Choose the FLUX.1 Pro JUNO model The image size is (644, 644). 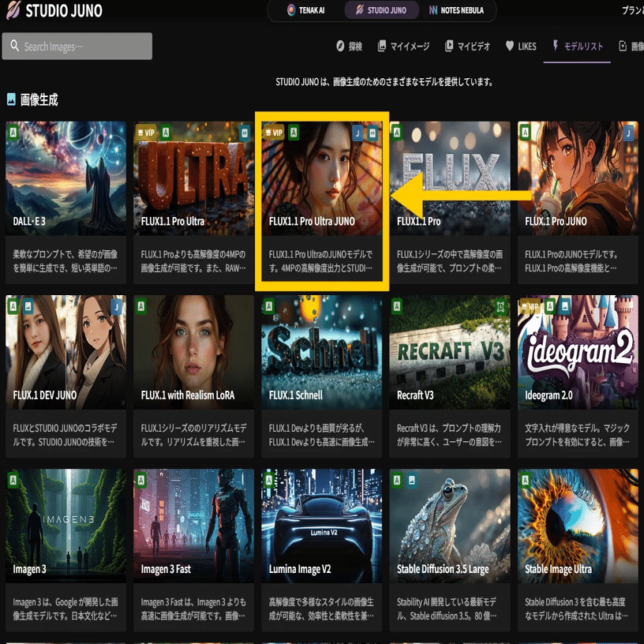[578, 203]
